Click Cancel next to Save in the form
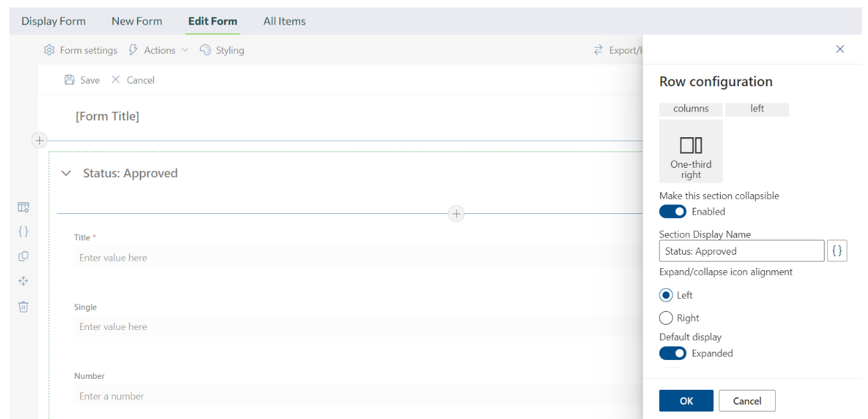The height and width of the screenshot is (419, 868). coord(133,80)
